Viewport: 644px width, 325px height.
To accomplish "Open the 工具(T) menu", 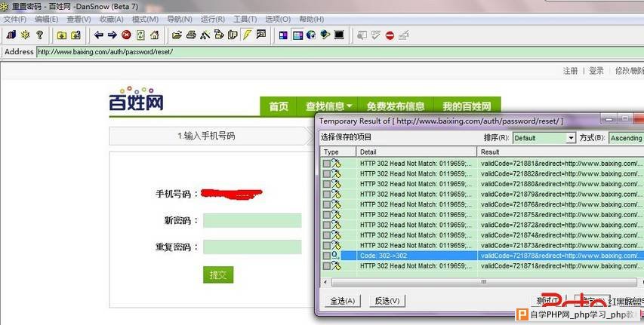I will 245,20.
